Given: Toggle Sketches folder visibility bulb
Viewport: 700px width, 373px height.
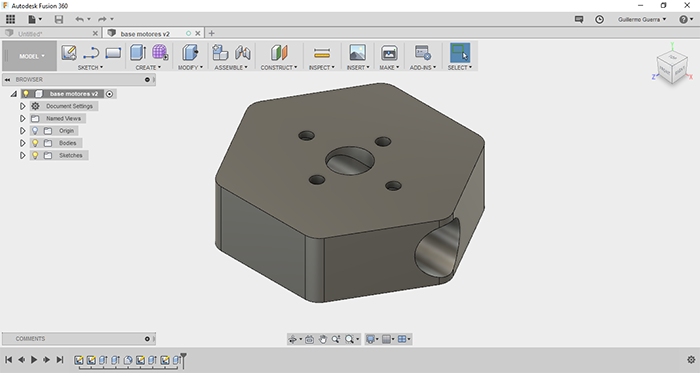Looking at the screenshot, I should coord(35,155).
